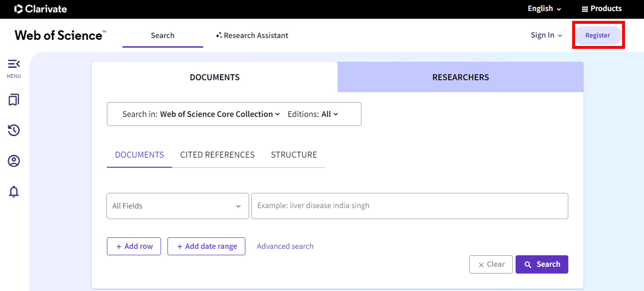This screenshot has width=644, height=291.
Task: Go to Web of Science home logo
Action: (x=60, y=35)
